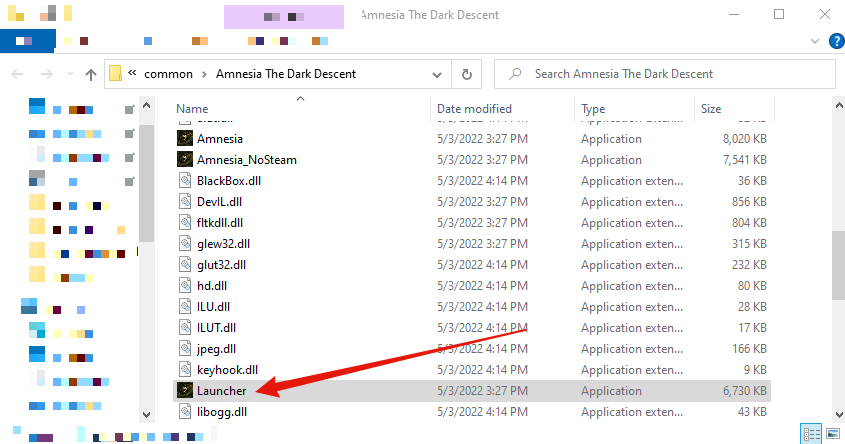Viewport: 845px width, 444px height.
Task: Select the jpeg.dll file icon
Action: (x=185, y=349)
